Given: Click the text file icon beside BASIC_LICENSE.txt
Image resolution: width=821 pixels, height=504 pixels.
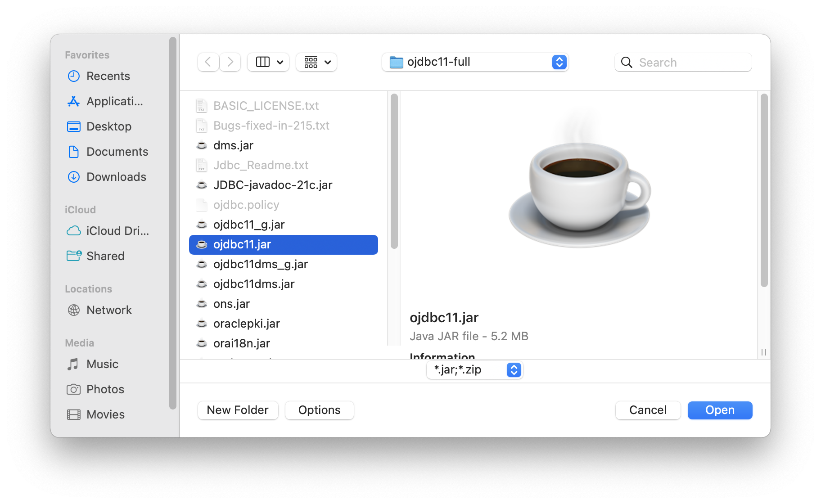Looking at the screenshot, I should pos(202,106).
